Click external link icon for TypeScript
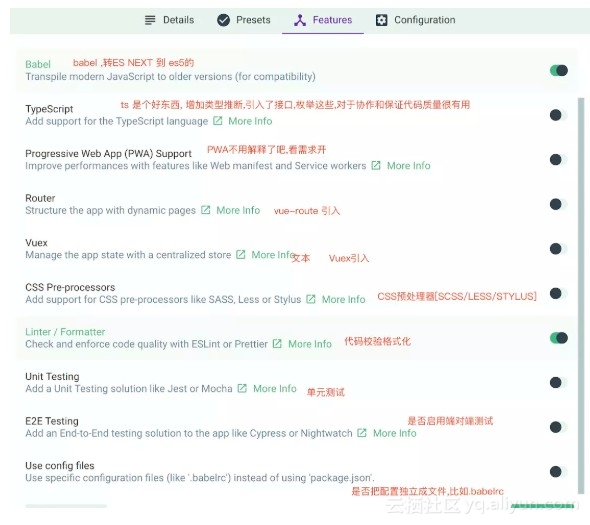The width and height of the screenshot is (590, 525). [217, 121]
